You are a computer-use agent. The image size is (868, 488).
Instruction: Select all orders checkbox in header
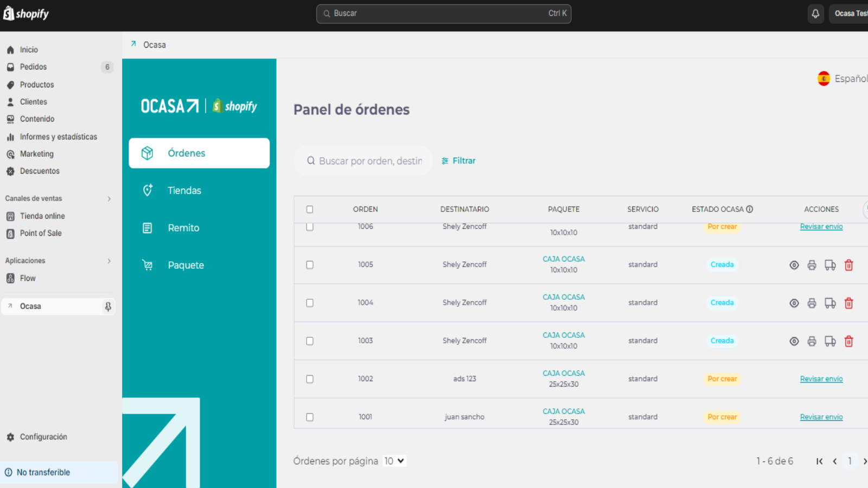[310, 209]
